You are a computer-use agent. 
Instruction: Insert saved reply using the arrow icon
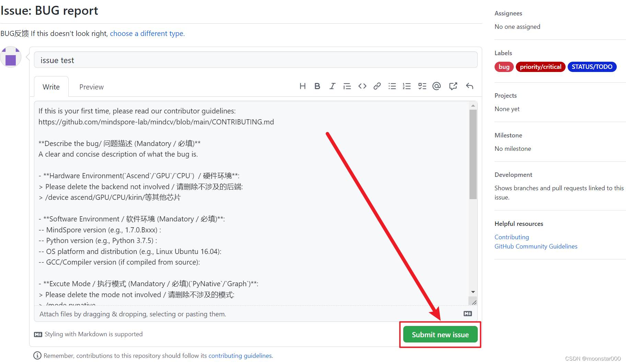tap(469, 86)
